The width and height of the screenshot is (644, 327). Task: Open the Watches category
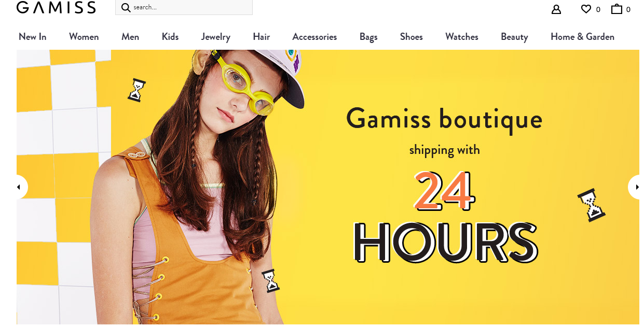tap(462, 37)
